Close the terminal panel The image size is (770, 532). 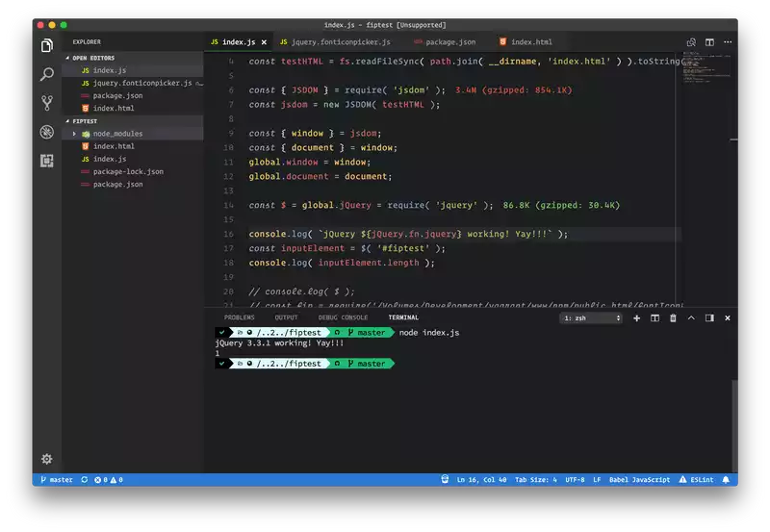pyautogui.click(x=728, y=318)
